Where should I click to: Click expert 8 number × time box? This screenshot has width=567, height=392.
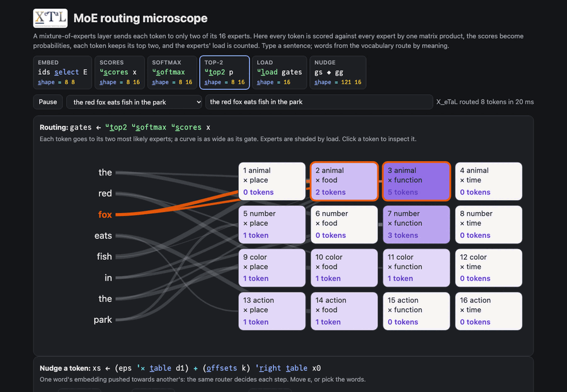click(x=488, y=225)
